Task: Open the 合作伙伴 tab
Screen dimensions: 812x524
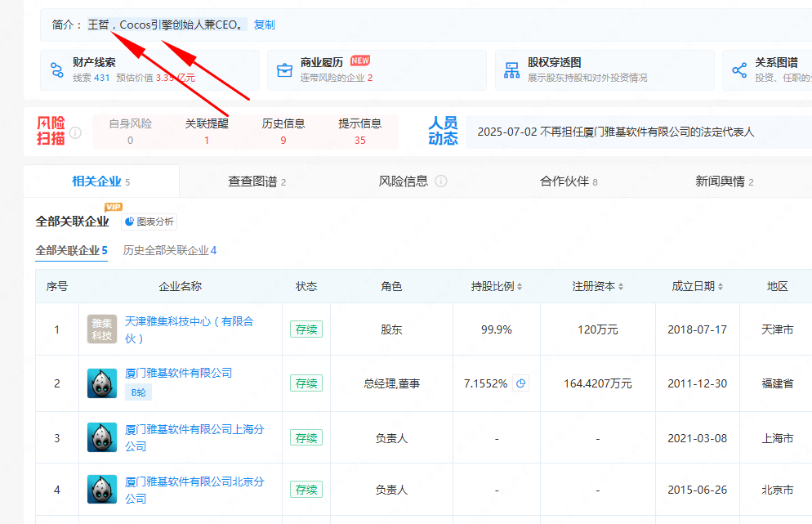Action: pos(569,181)
